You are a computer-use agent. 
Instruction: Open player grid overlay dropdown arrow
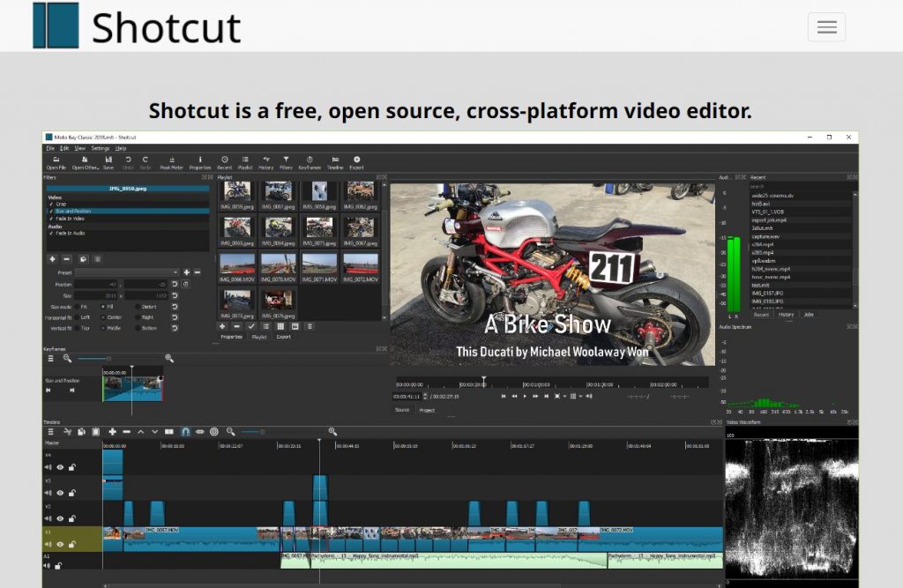pyautogui.click(x=580, y=396)
